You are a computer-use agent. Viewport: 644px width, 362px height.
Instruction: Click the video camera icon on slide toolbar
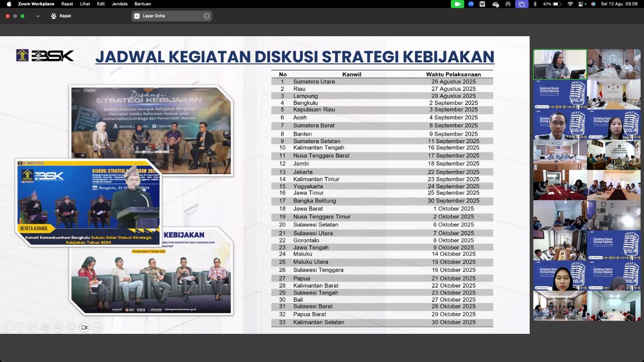point(84,327)
